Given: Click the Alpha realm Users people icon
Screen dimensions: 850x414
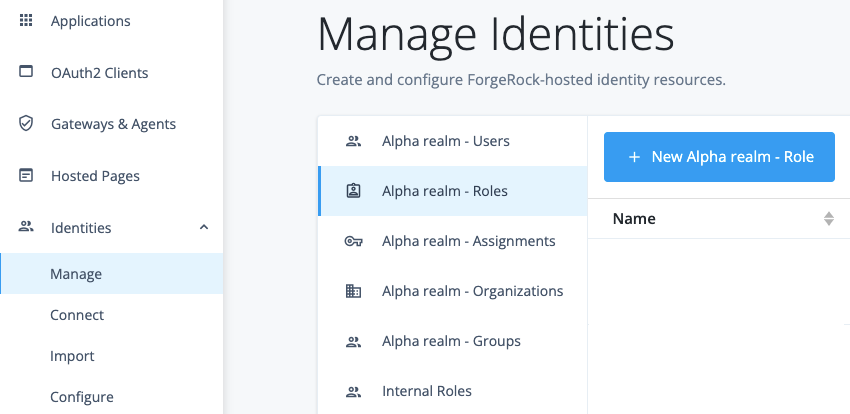Looking at the screenshot, I should coord(353,141).
